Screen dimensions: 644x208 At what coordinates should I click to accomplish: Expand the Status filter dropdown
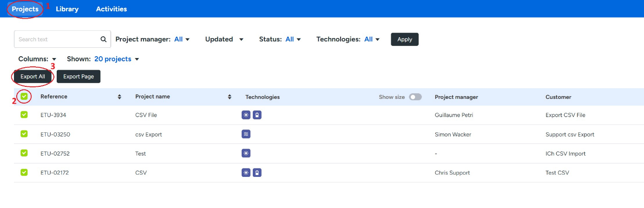pyautogui.click(x=293, y=39)
